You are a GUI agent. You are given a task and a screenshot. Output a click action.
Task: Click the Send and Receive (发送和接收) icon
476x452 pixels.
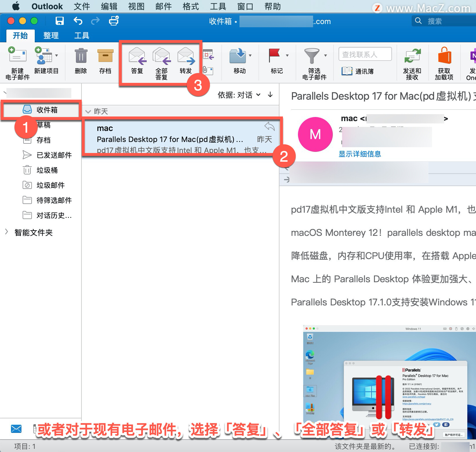tap(412, 56)
